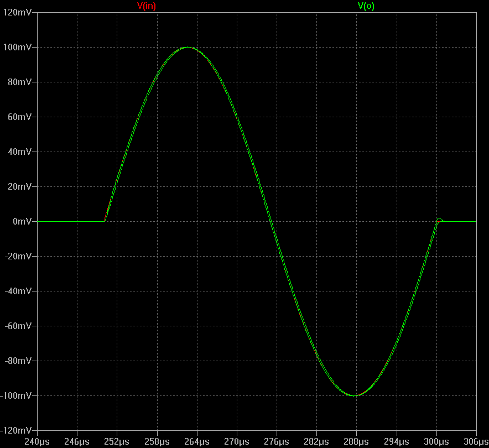
Task: Click the 264µs time axis label
Action: (197, 442)
